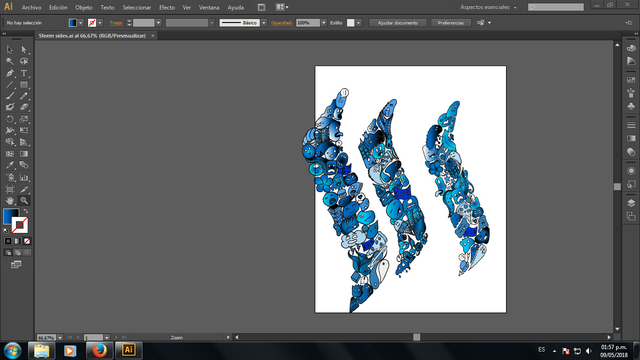Select the Width tool

(x=10, y=131)
